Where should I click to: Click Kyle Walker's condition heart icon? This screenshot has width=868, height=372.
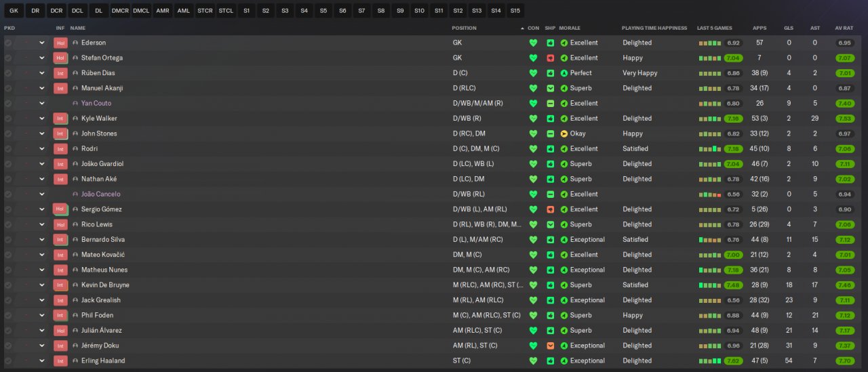pos(533,119)
